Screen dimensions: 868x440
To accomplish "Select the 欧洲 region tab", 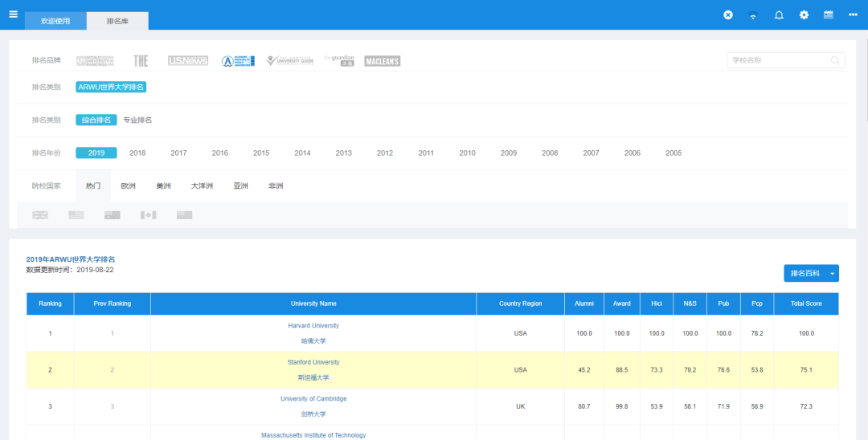I will [129, 186].
